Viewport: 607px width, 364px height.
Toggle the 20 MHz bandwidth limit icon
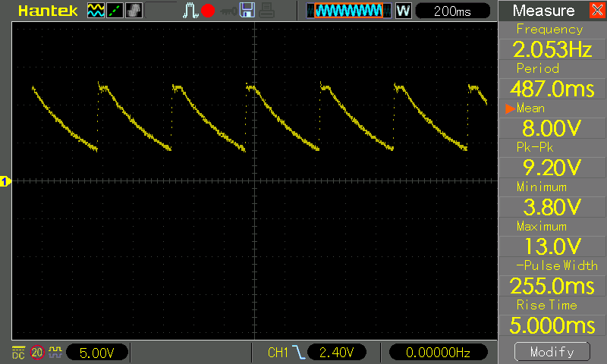(36, 352)
